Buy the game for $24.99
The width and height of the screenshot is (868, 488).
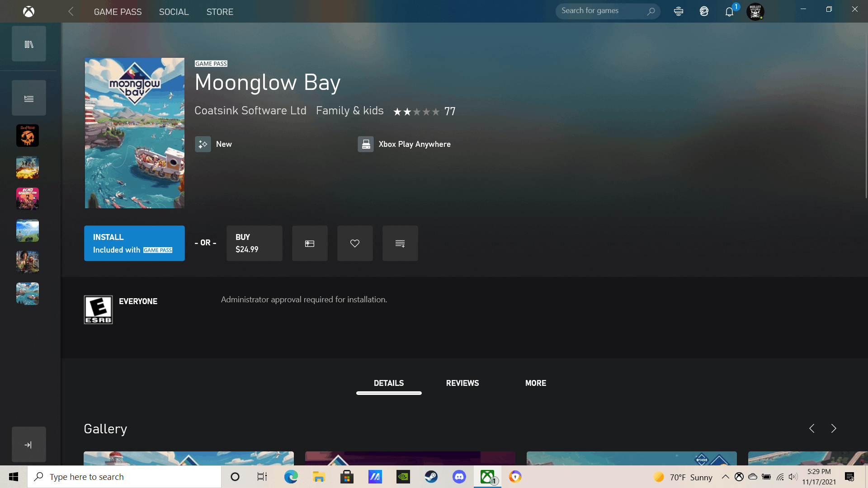click(255, 243)
